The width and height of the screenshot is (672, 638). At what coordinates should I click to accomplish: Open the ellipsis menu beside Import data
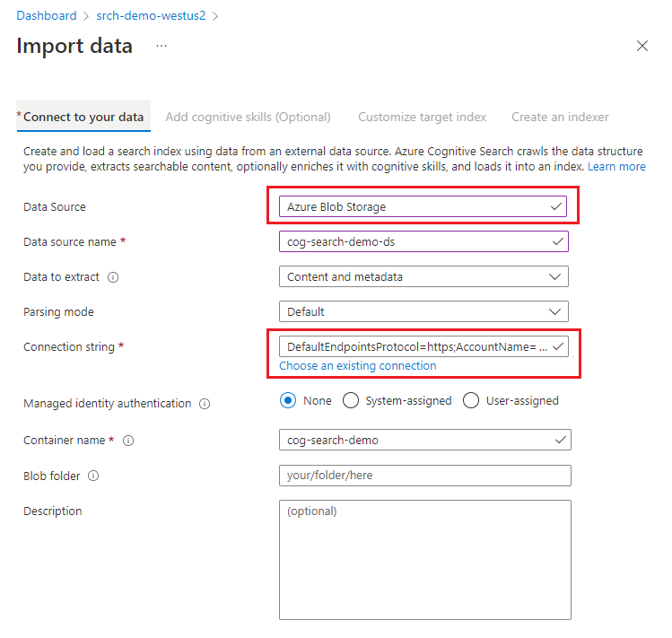161,46
